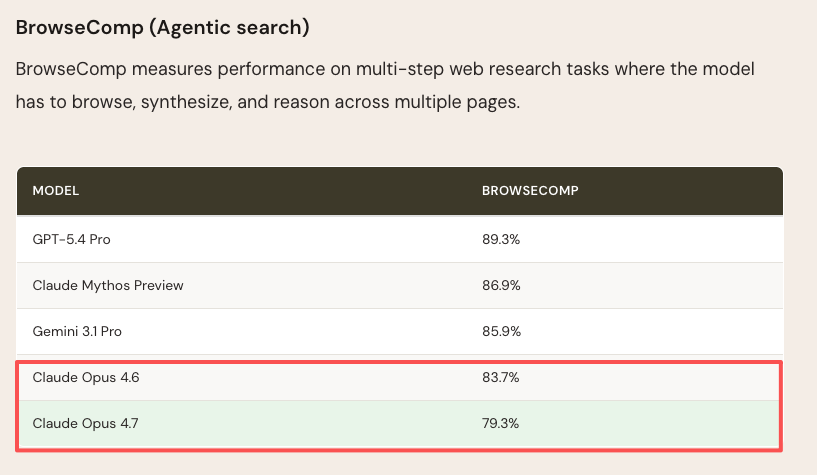Click the GPT-5.4 Pro model name
Image resolution: width=817 pixels, height=475 pixels.
pos(71,240)
